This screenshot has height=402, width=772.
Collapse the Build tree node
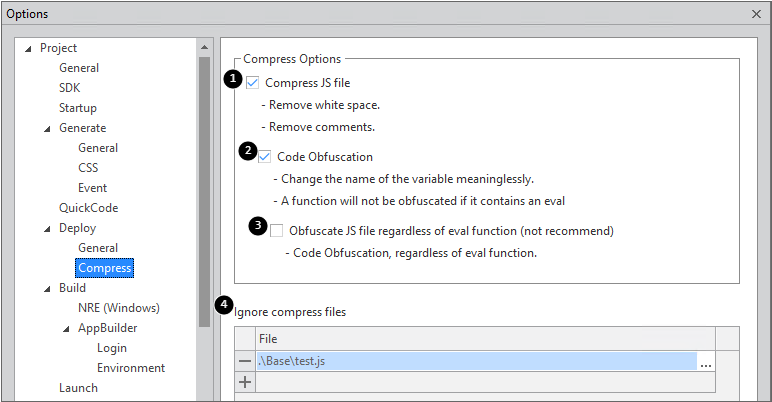pyautogui.click(x=47, y=288)
